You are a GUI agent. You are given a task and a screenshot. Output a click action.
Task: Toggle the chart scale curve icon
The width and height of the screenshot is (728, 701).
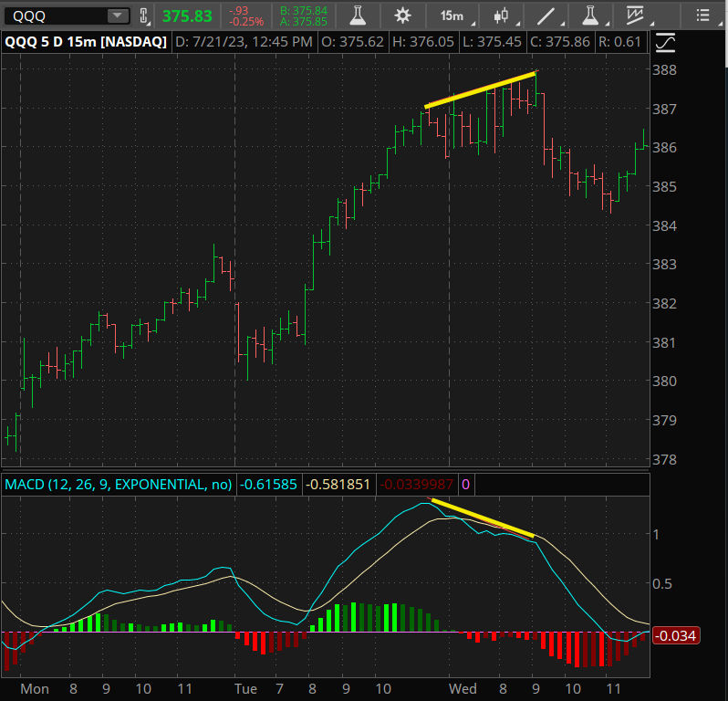[x=665, y=43]
